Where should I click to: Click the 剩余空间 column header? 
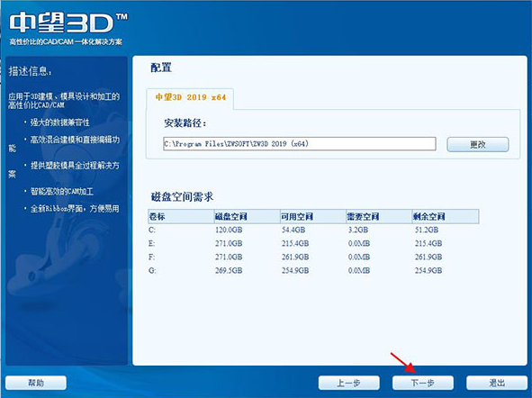coord(446,216)
